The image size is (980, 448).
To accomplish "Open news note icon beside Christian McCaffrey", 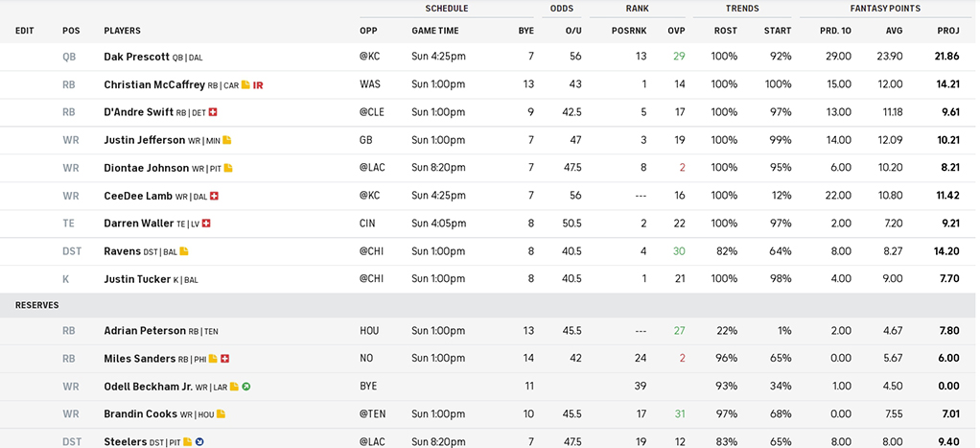I will (245, 84).
